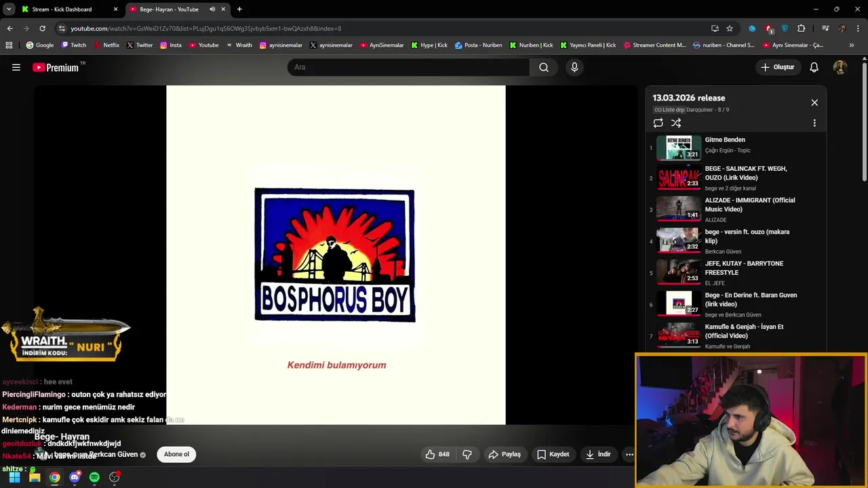Open Streamer Content M... bookmark
This screenshot has width=868, height=488.
click(x=654, y=45)
